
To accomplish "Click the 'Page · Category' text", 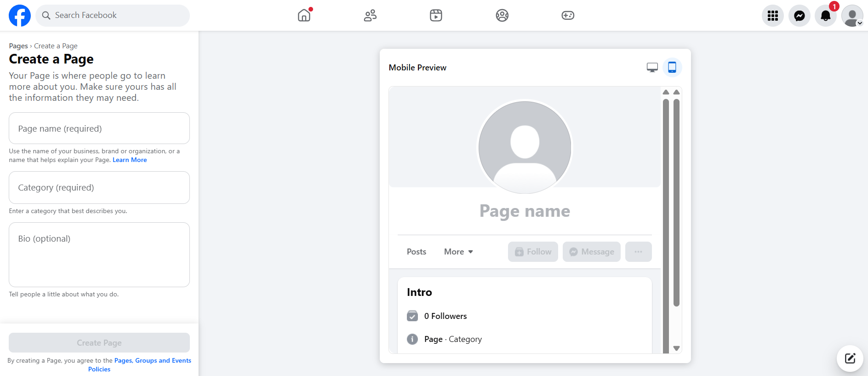I will click(453, 339).
